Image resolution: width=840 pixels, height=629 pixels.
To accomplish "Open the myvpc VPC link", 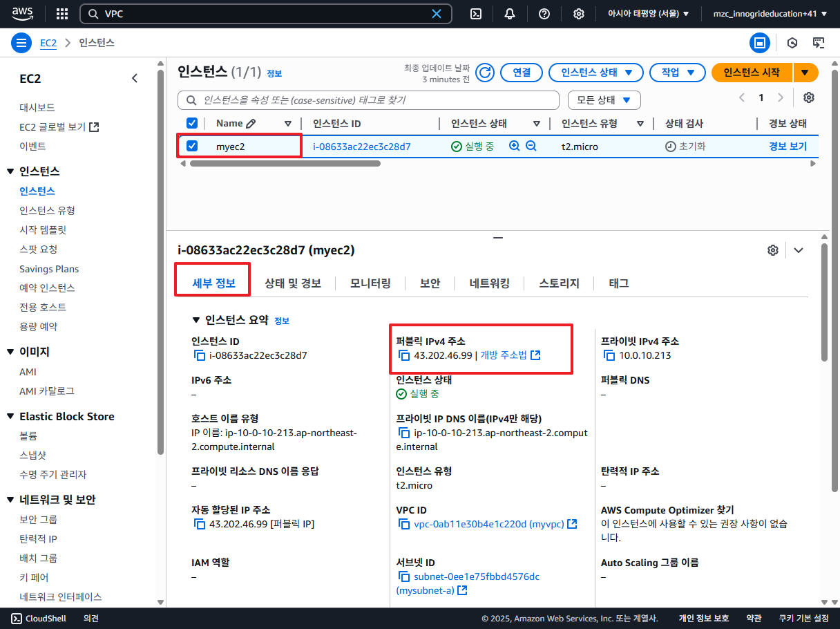I will (495, 524).
